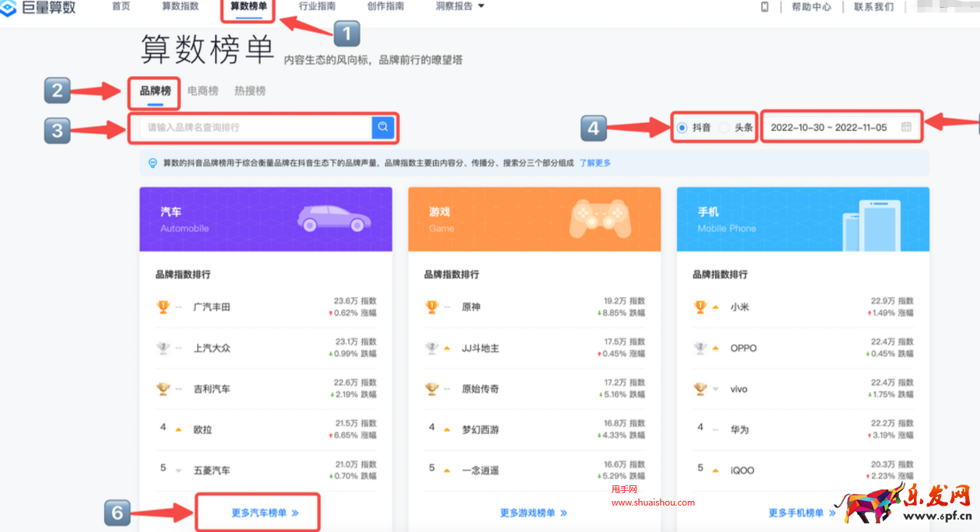The height and width of the screenshot is (532, 980).
Task: Click the rank-down arrow beside 五菱汽车
Action: (x=179, y=471)
